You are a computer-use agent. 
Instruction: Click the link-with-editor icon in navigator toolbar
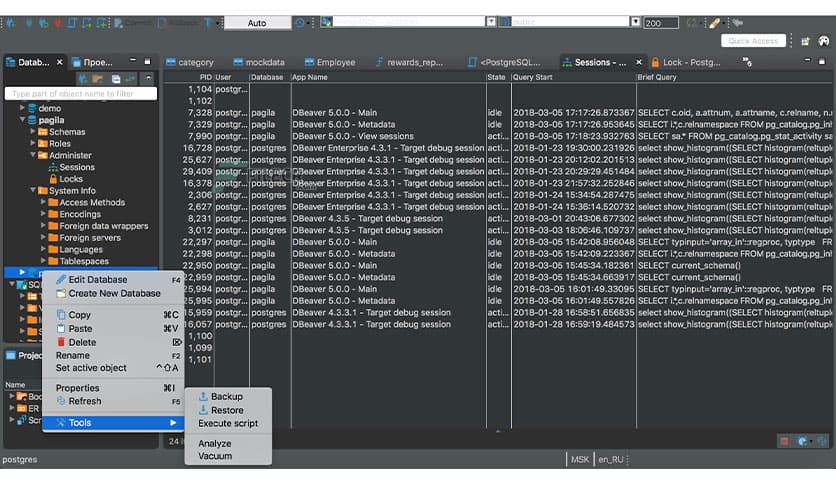tap(130, 79)
